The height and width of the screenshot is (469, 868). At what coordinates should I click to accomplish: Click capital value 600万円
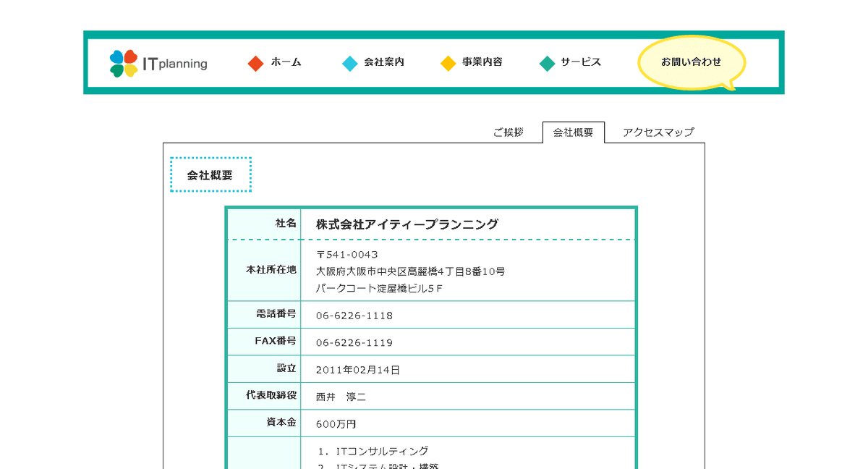pos(336,424)
